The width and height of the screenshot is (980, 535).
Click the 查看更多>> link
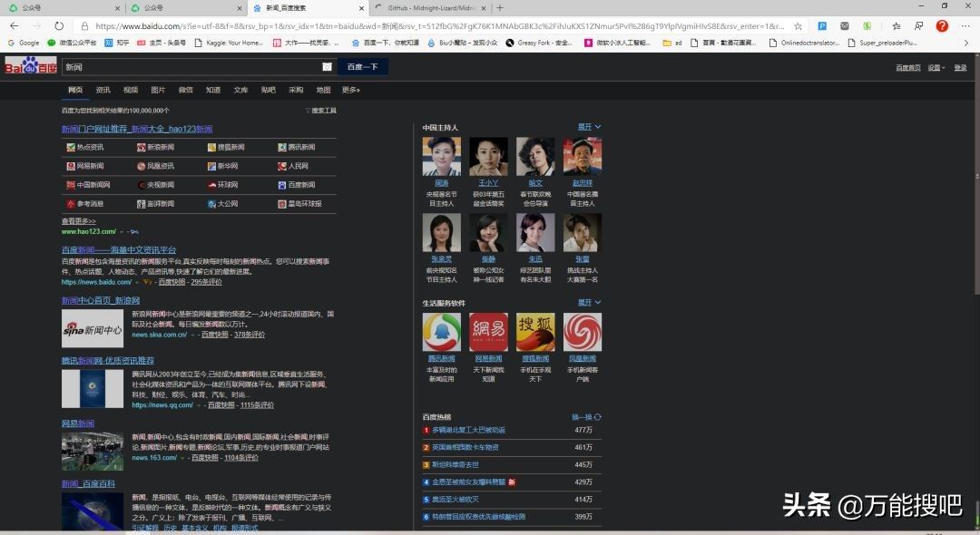(79, 221)
